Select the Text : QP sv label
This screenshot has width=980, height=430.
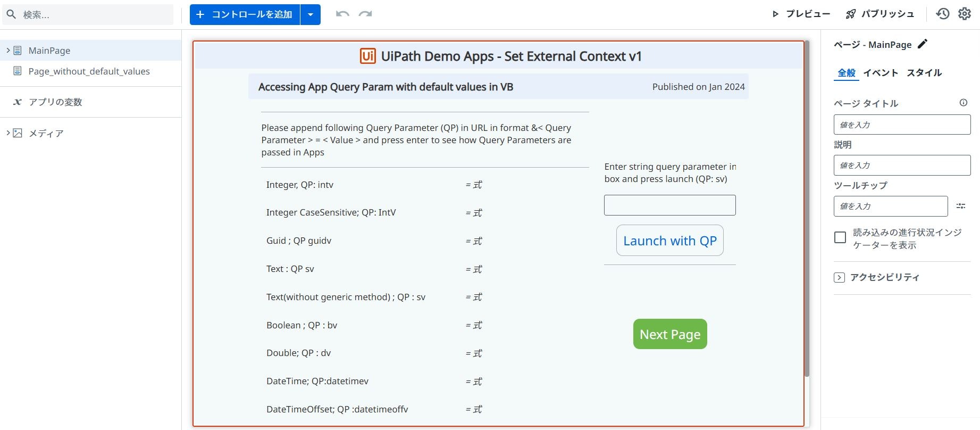290,269
